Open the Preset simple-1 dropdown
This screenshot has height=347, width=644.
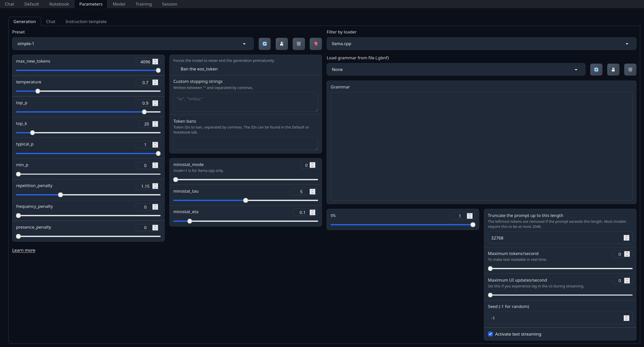(133, 44)
